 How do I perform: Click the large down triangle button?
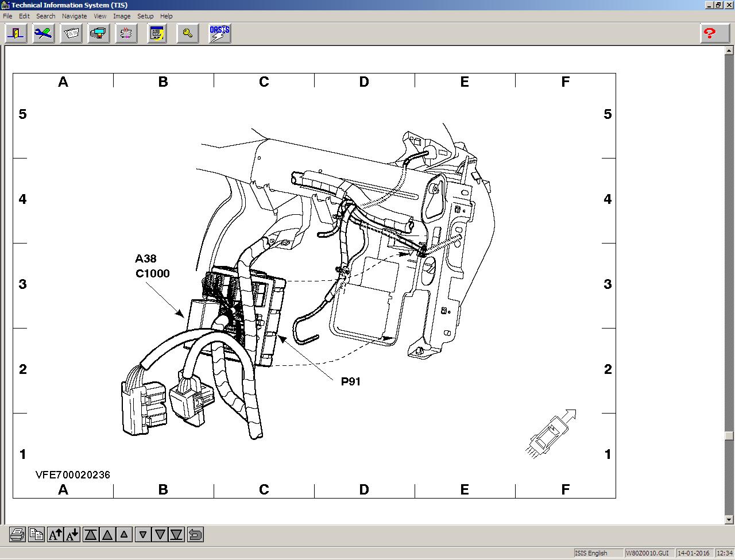(x=160, y=535)
